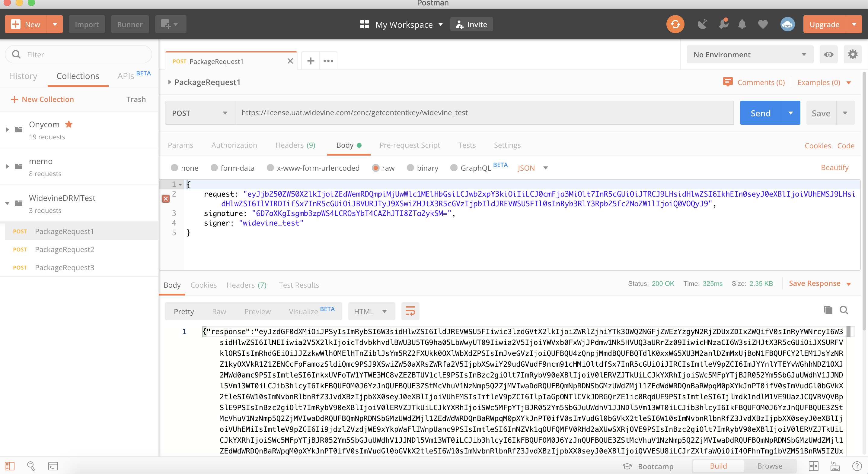Open the Postman console icon
Viewport: 868px width, 474px height.
(x=53, y=466)
